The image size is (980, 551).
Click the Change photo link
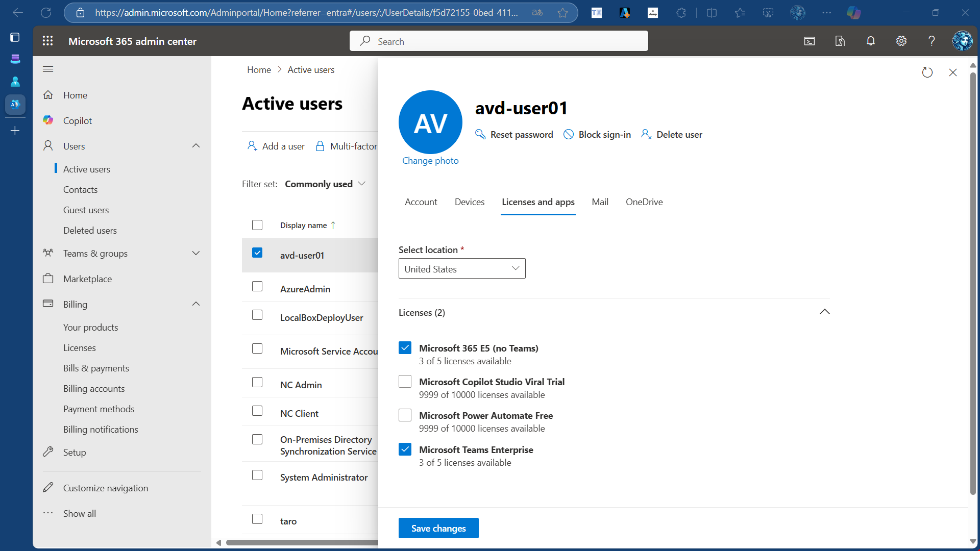[430, 161]
